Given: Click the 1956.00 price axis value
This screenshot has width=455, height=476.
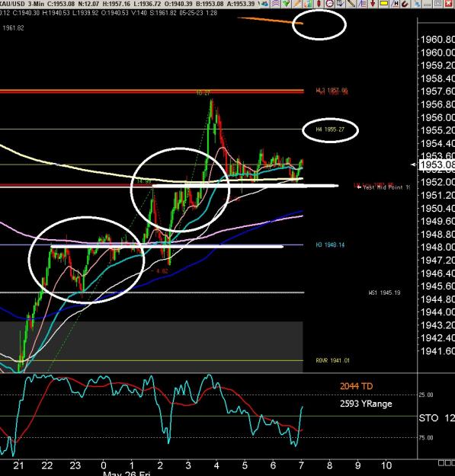Looking at the screenshot, I should click(x=437, y=117).
